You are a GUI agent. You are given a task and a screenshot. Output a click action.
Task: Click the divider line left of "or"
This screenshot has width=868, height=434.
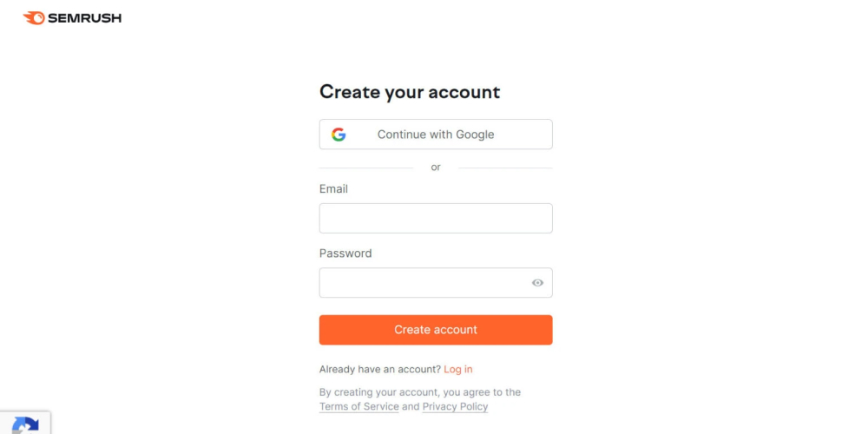[x=366, y=168]
